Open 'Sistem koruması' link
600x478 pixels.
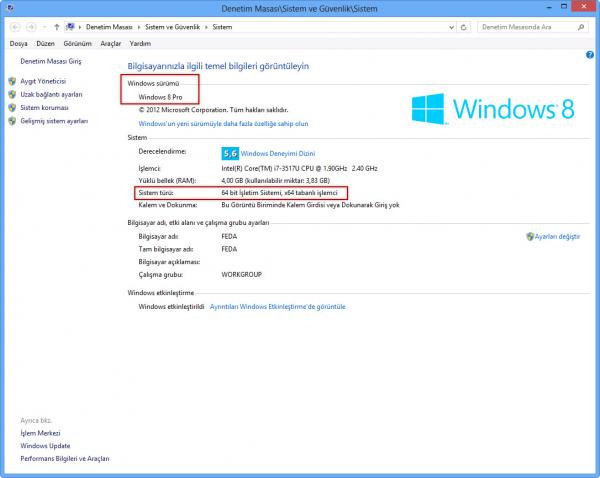coord(44,108)
